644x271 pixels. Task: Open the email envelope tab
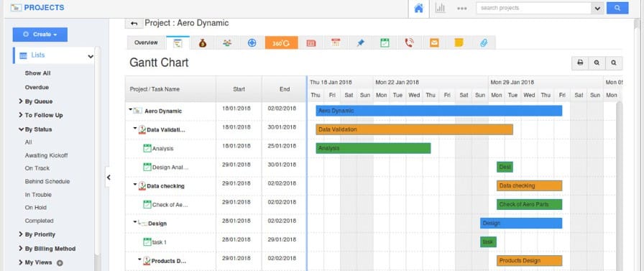tap(434, 42)
